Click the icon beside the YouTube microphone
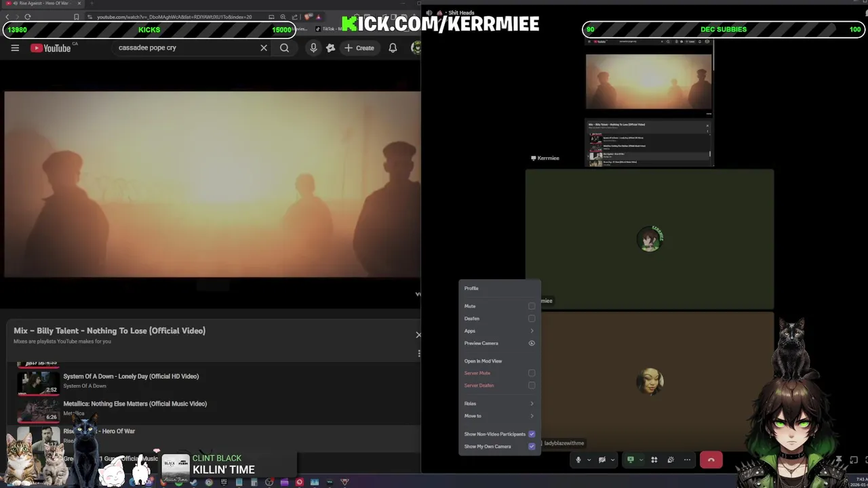Screen dimensions: 868x488 tap(330, 48)
